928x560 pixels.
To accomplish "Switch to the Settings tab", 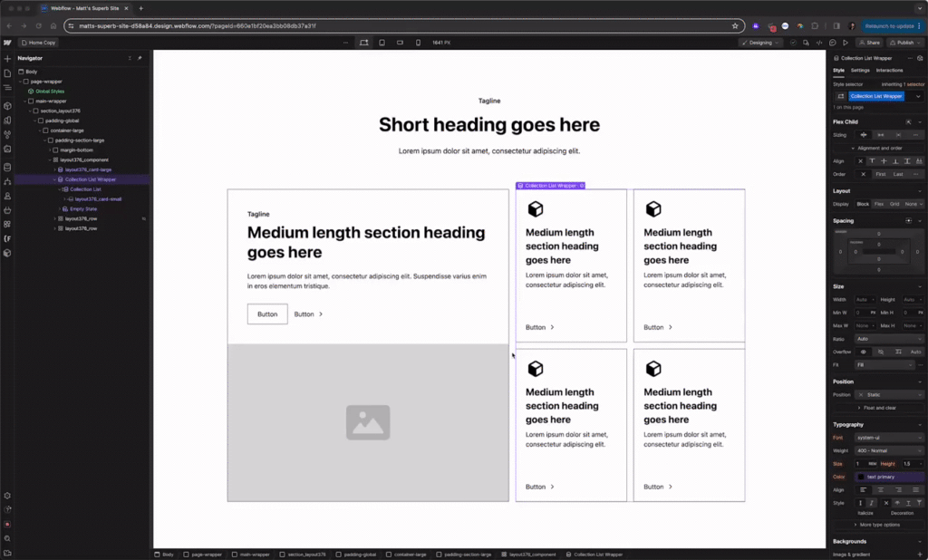I will click(860, 71).
